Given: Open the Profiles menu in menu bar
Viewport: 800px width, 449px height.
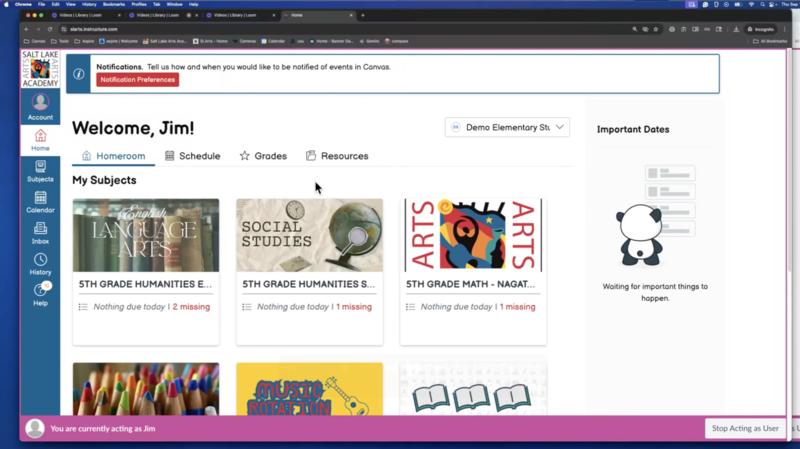Looking at the screenshot, I should [x=139, y=4].
